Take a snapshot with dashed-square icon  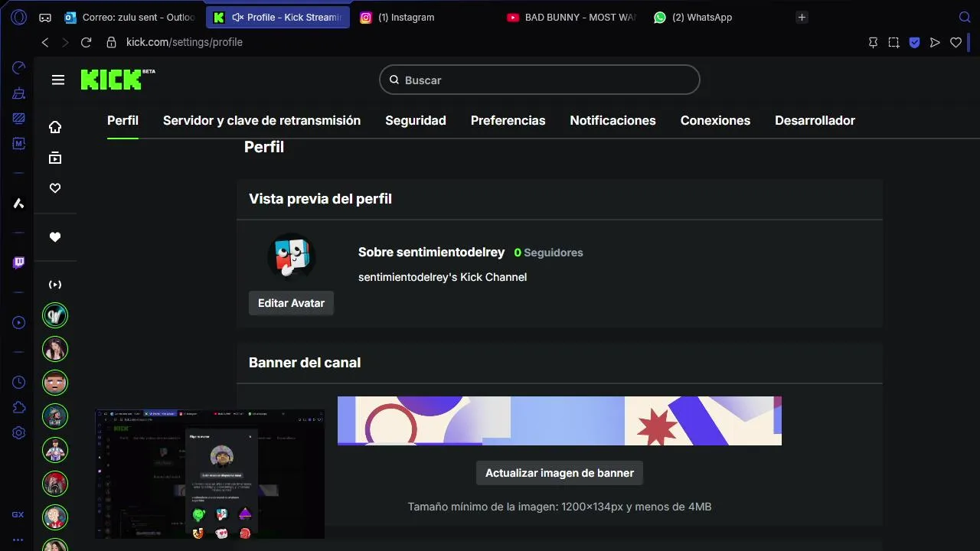tap(893, 43)
